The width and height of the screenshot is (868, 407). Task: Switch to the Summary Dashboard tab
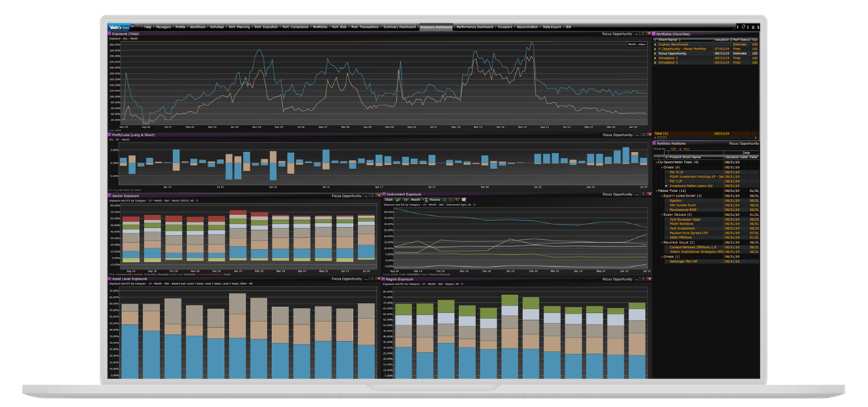[399, 27]
